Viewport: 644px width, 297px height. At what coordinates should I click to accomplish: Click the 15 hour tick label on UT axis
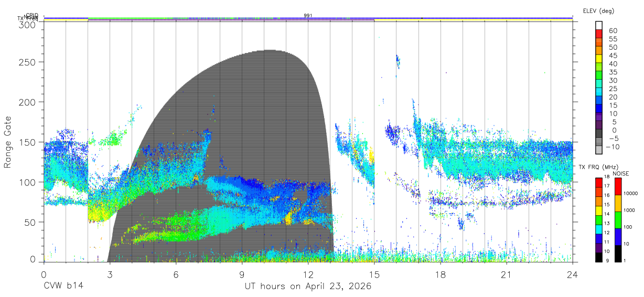[x=374, y=274]
